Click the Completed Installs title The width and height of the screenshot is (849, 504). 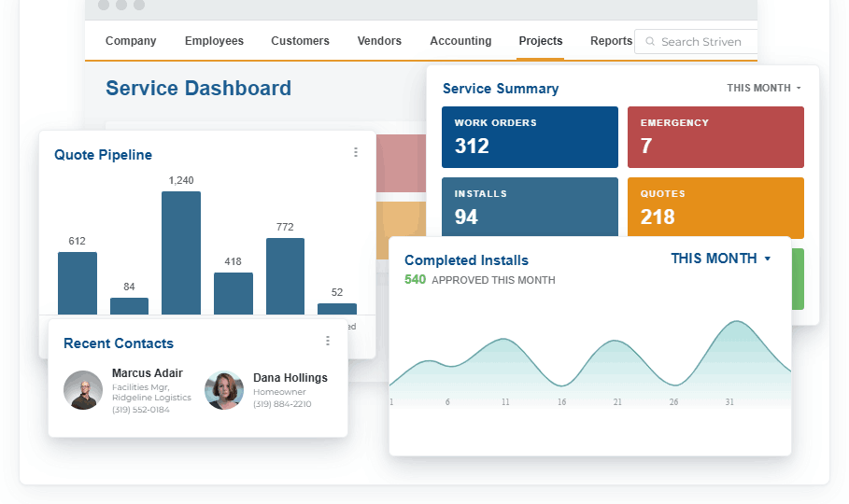point(466,260)
